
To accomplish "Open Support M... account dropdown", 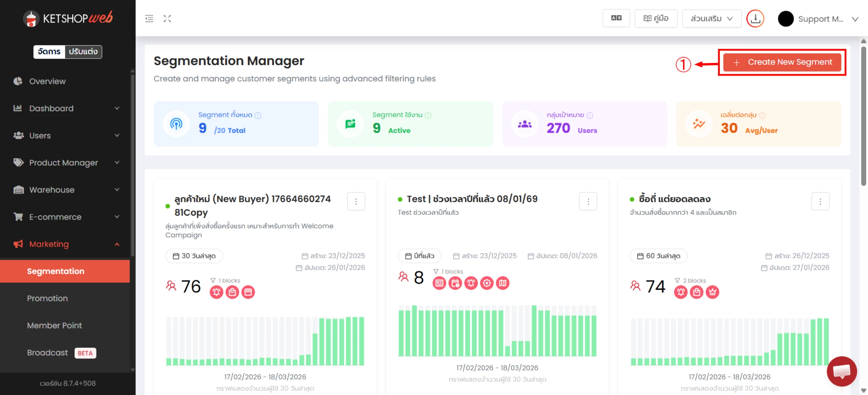I will pos(820,19).
